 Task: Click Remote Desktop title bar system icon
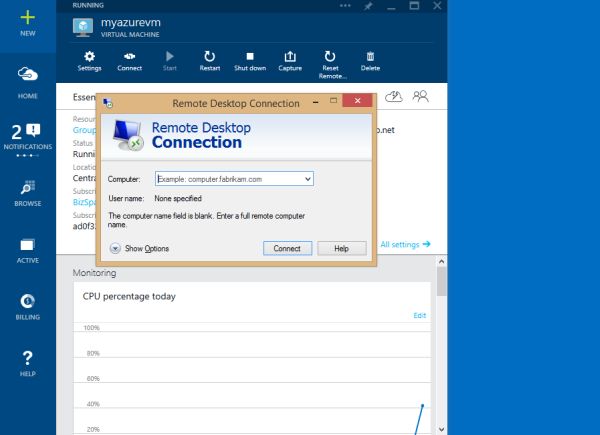pyautogui.click(x=108, y=103)
